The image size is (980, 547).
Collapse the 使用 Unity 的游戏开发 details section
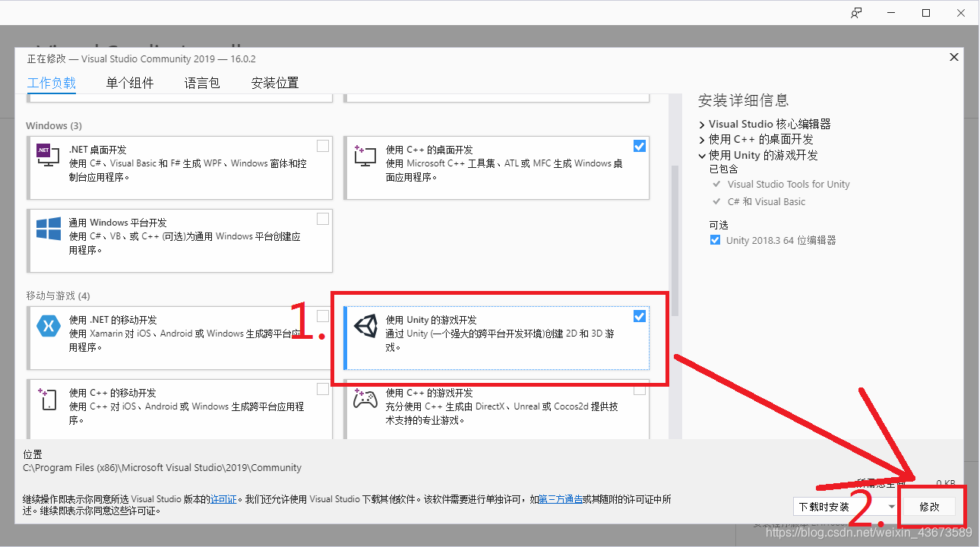(x=700, y=155)
